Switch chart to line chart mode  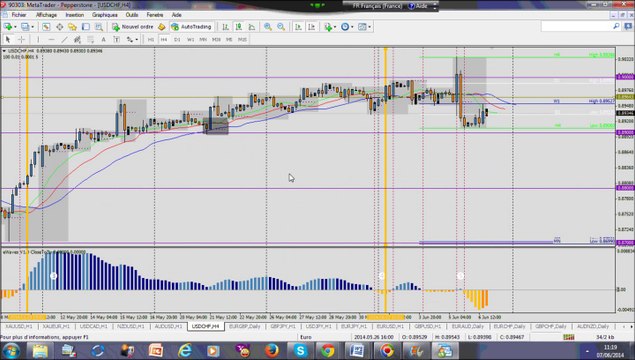click(x=252, y=27)
